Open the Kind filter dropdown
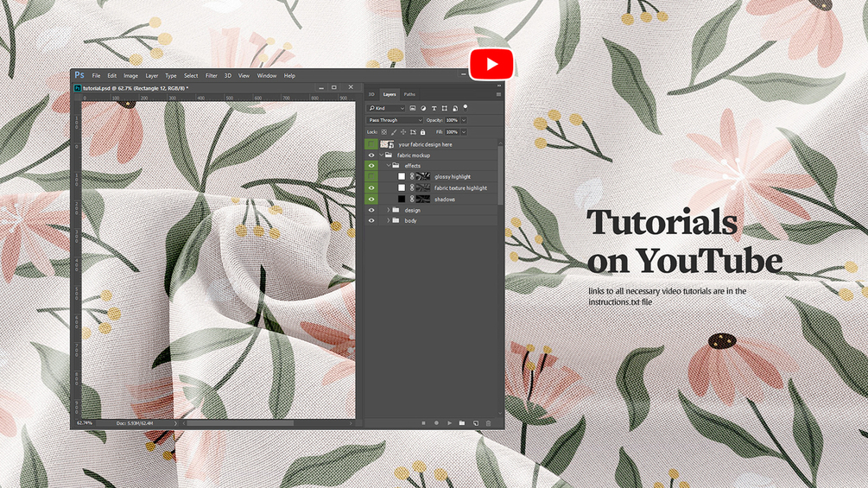The width and height of the screenshot is (868, 488). [386, 109]
